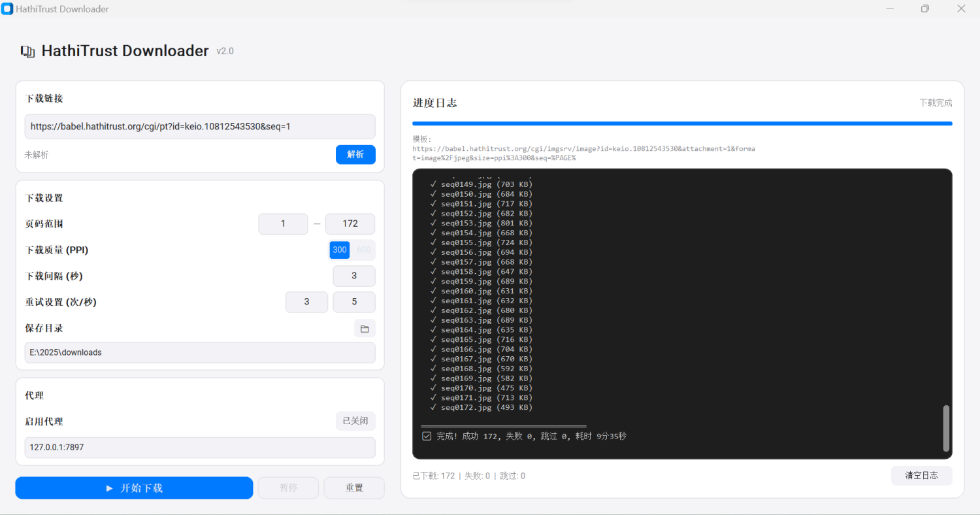
Task: Click the retry count field showing 3
Action: click(x=307, y=303)
